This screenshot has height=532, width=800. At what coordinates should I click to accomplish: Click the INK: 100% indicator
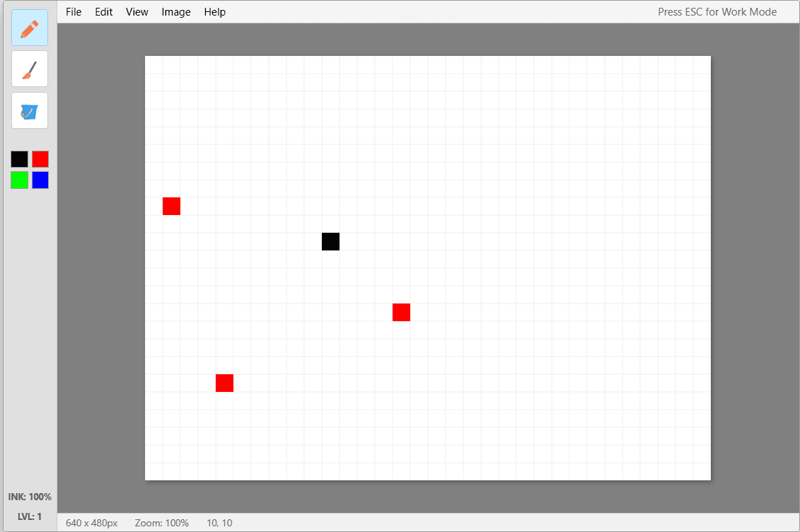30,497
